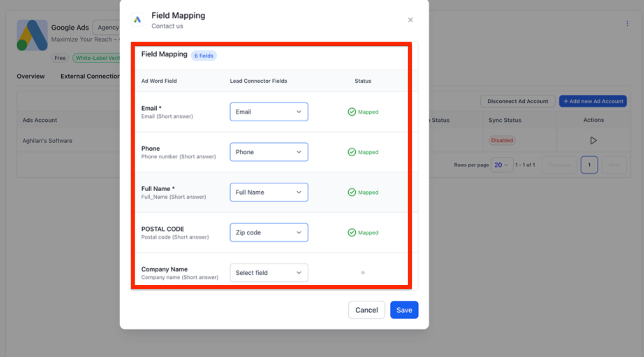Change rows per page from 20

[x=502, y=165]
